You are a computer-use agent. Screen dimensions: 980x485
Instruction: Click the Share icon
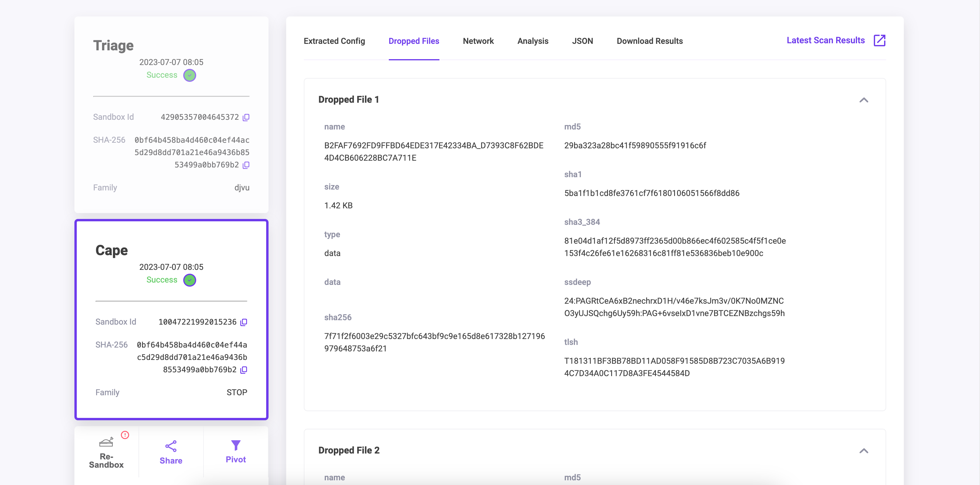click(x=171, y=446)
